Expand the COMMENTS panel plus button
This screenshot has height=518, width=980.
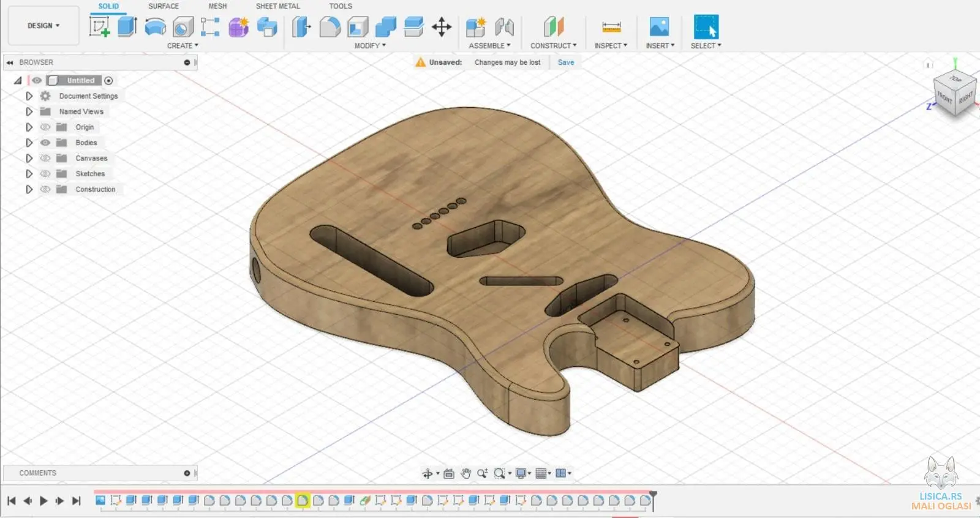click(x=187, y=473)
